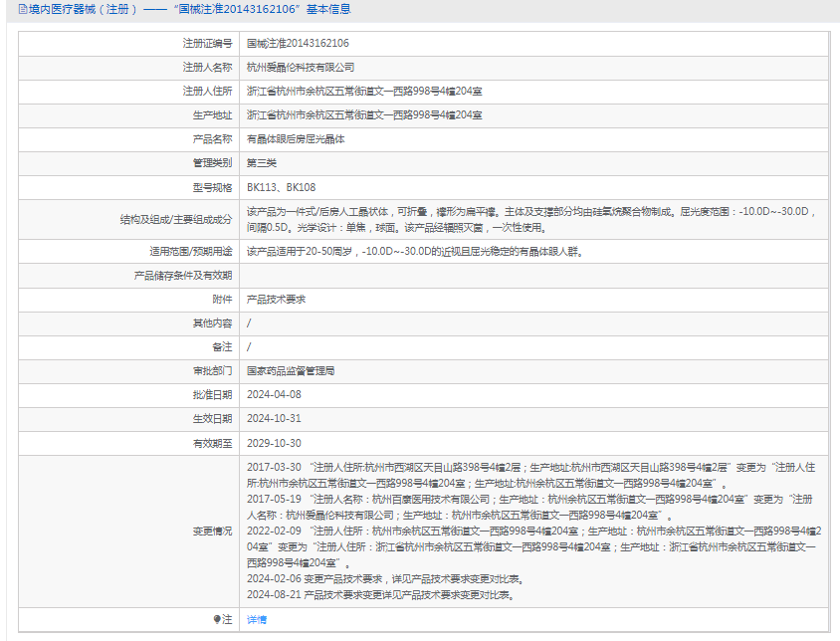840x641 pixels.
Task: Click the attachment value 产品技术要求
Action: point(277,299)
